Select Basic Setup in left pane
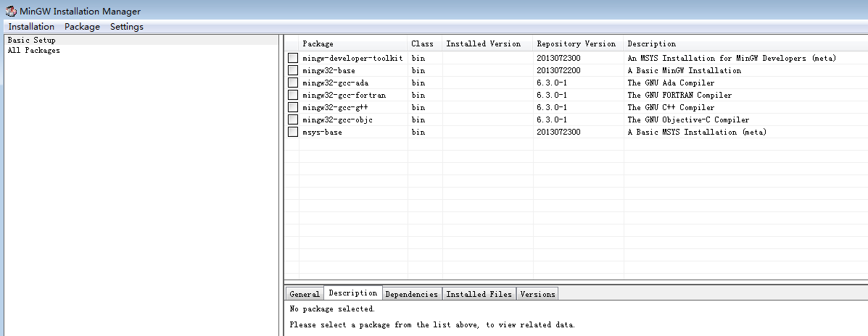 point(31,41)
